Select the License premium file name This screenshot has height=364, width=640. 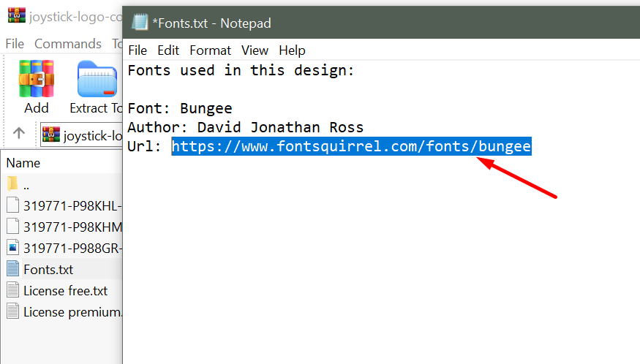(72, 312)
